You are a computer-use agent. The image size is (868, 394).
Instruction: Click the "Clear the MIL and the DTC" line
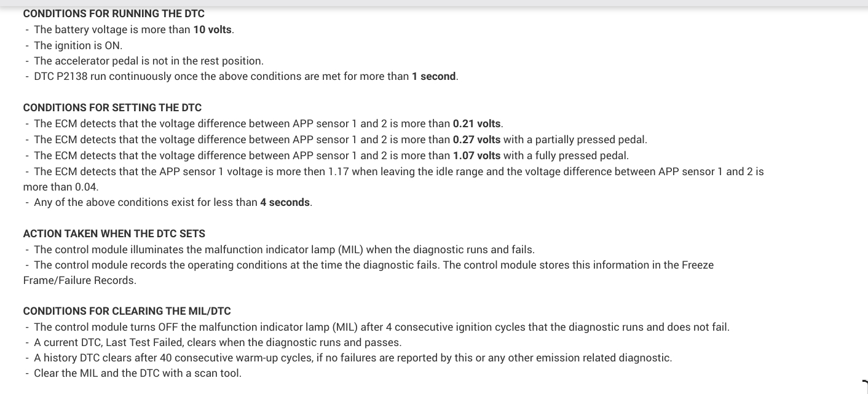pyautogui.click(x=137, y=373)
